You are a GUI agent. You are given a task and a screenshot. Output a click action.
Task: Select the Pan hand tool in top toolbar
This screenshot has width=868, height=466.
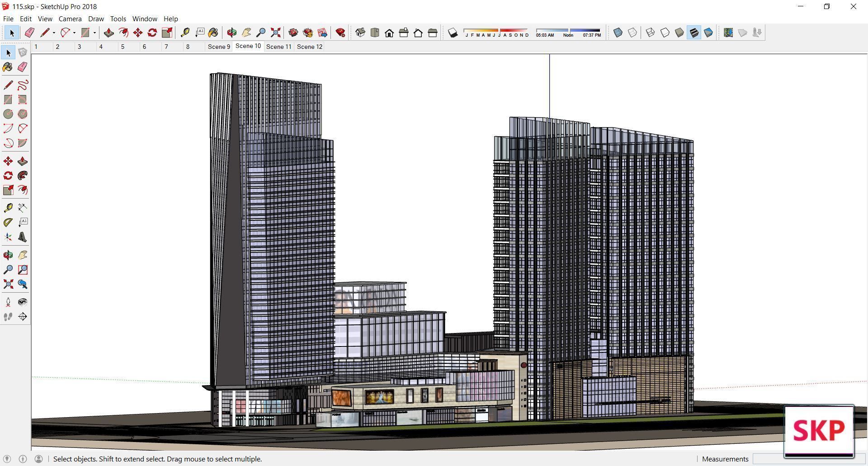click(x=246, y=33)
